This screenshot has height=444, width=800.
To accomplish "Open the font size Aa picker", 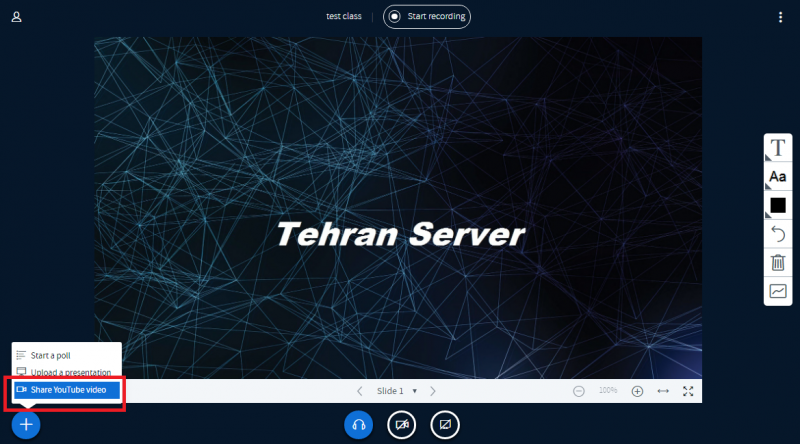I will 777,177.
